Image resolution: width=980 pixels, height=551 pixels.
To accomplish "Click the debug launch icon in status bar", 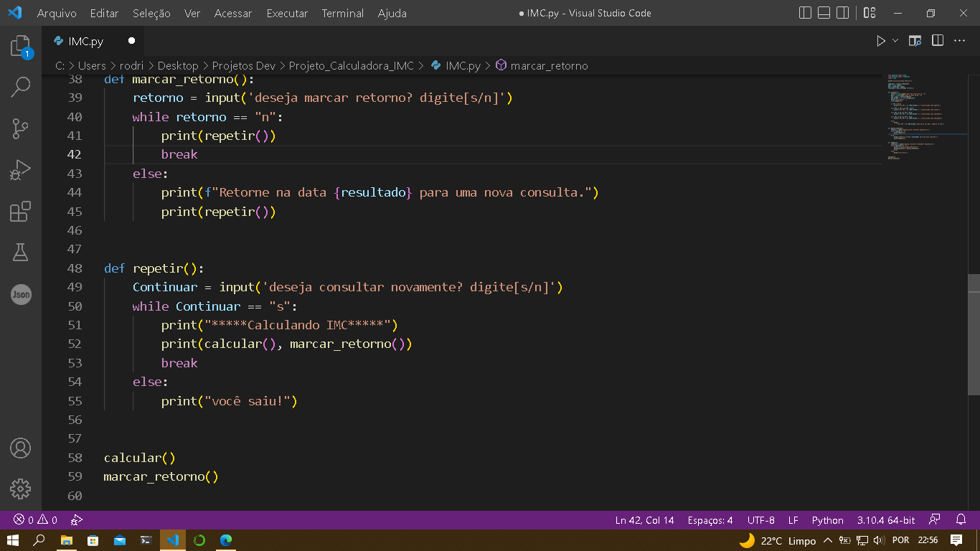I will [x=77, y=520].
